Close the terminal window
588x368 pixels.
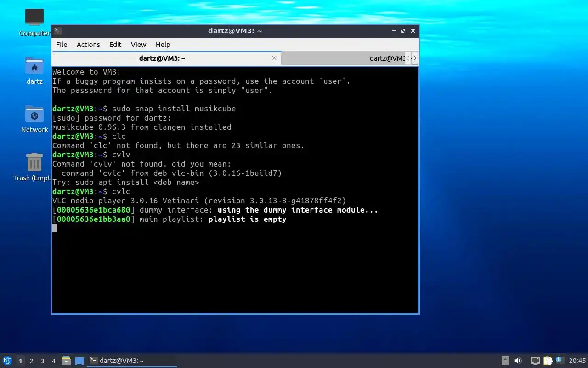(413, 31)
